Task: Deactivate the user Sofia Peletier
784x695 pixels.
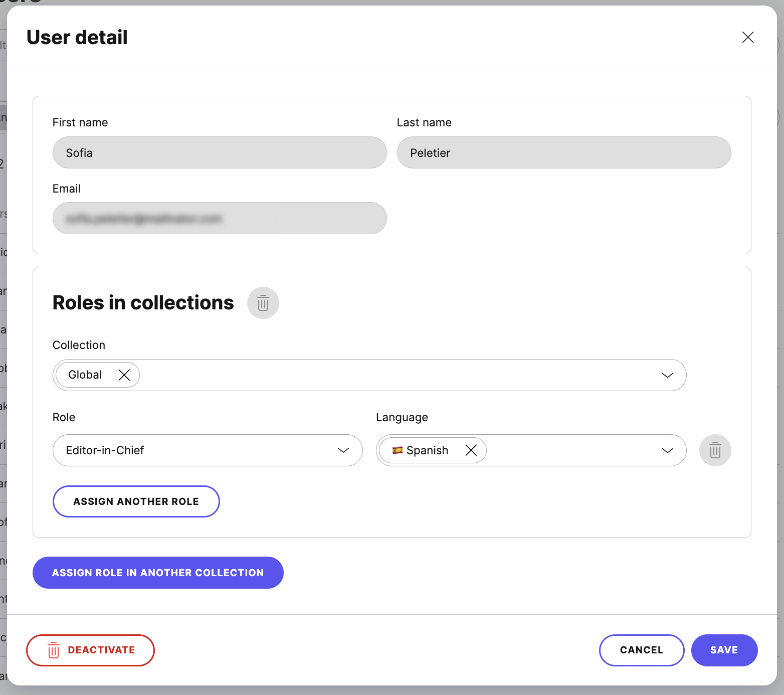Action: pos(90,650)
